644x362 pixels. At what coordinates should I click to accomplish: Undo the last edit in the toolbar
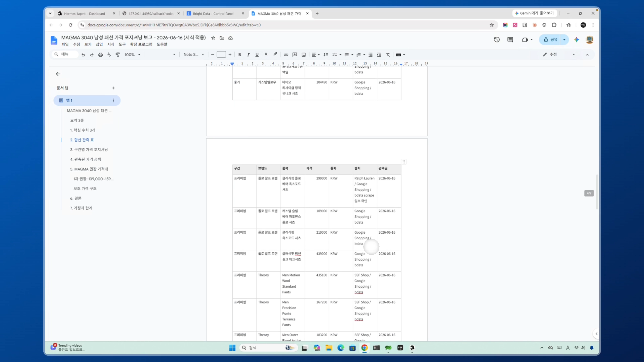[x=83, y=55]
